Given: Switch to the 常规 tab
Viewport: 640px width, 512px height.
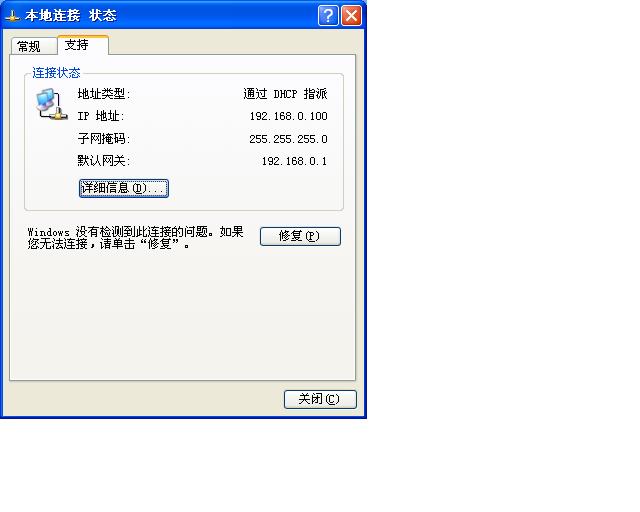Looking at the screenshot, I should tap(33, 46).
